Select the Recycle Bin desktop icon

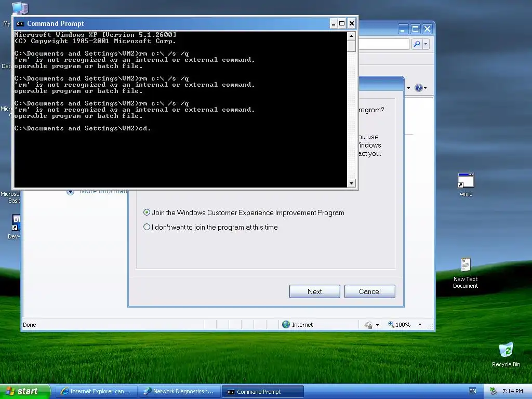click(x=506, y=355)
